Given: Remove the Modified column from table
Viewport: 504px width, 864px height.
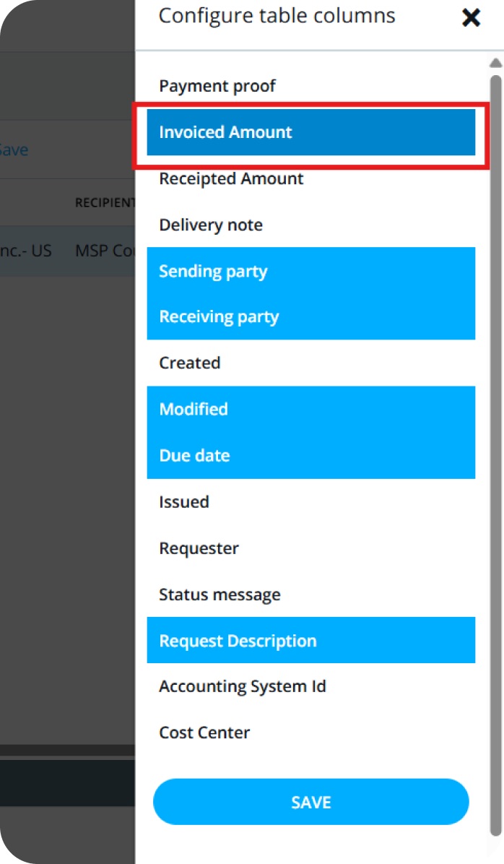Looking at the screenshot, I should (x=310, y=410).
